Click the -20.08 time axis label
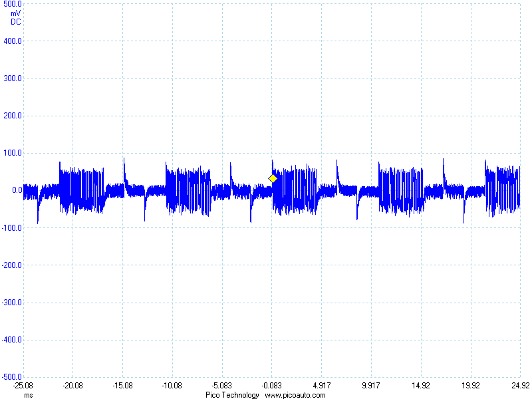This screenshot has height=399, width=532. [72, 386]
